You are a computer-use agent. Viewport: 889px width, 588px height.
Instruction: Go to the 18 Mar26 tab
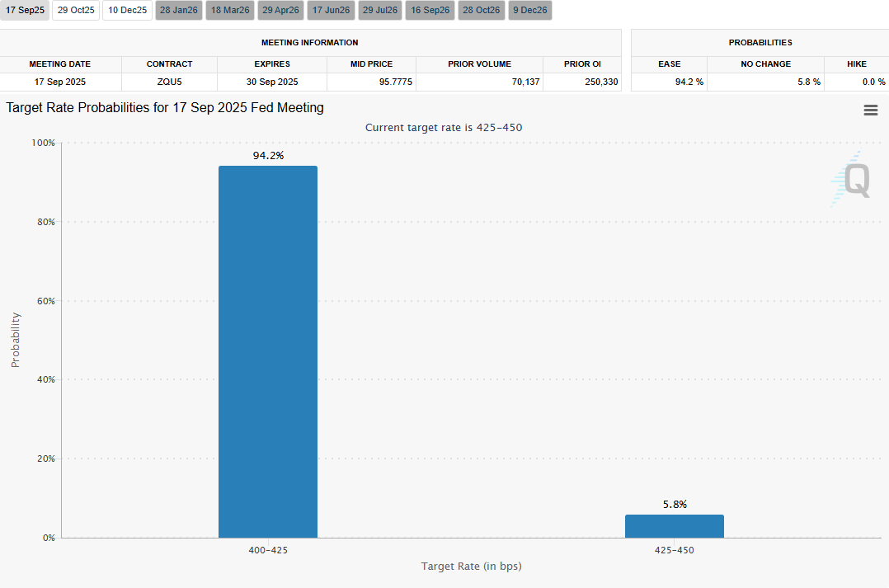(x=230, y=11)
